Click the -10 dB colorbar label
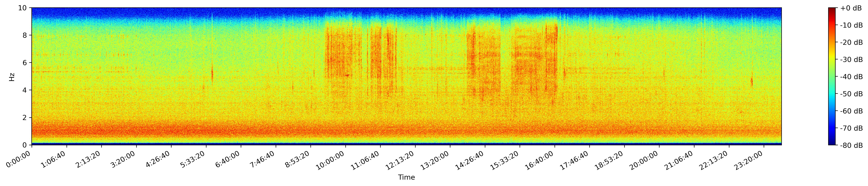The height and width of the screenshot is (186, 868). click(852, 25)
